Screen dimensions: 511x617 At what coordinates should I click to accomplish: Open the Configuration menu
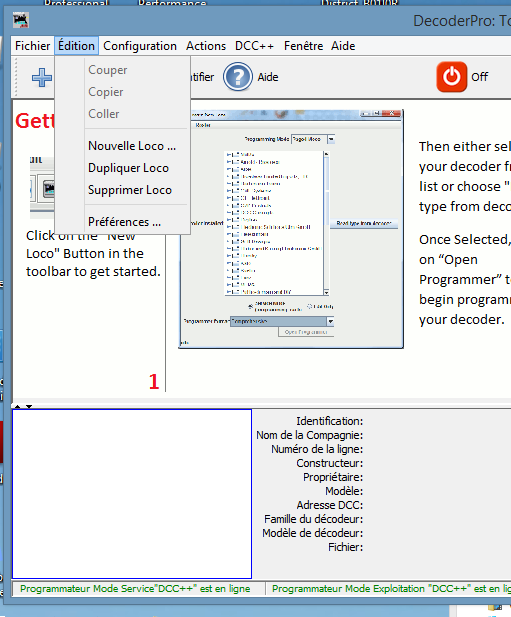point(140,46)
